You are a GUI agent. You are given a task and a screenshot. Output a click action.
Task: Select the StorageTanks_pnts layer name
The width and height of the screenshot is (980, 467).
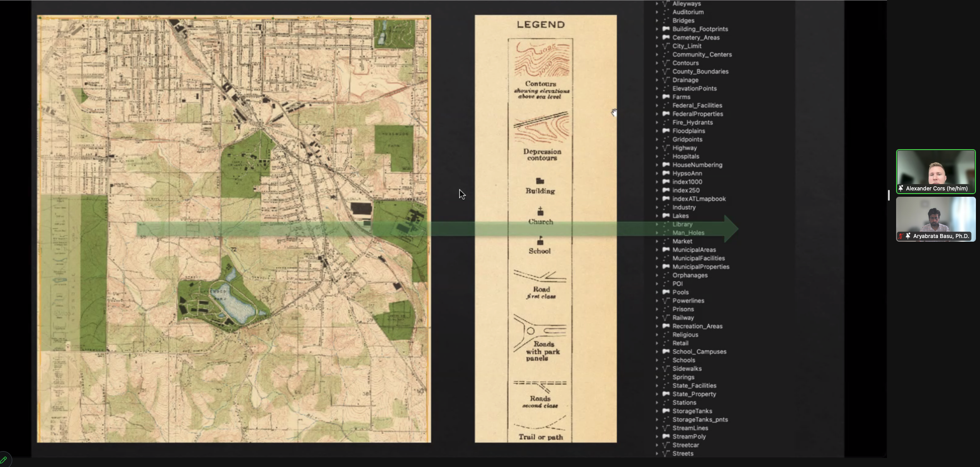[700, 419]
